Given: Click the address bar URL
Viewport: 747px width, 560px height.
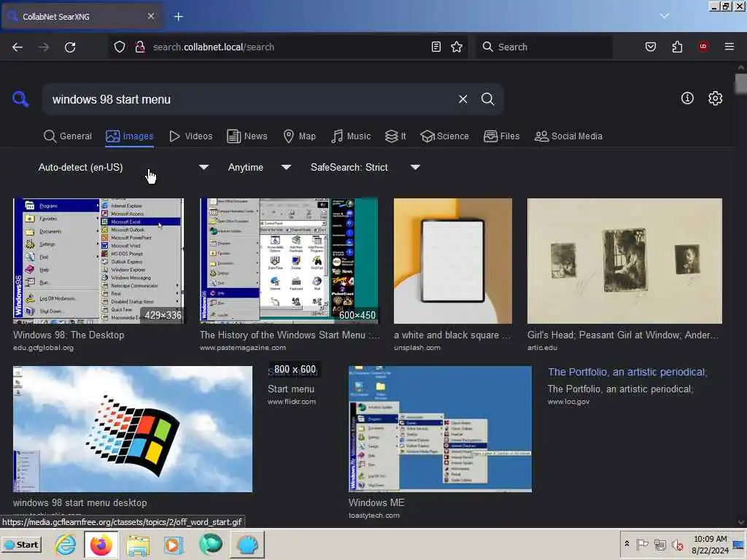Looking at the screenshot, I should click(214, 47).
